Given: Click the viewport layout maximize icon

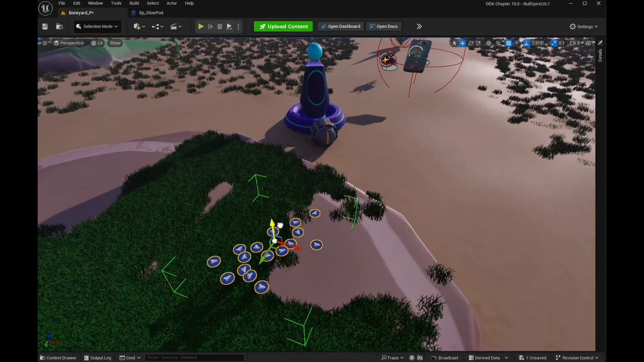Looking at the screenshot, I should pyautogui.click(x=588, y=43).
